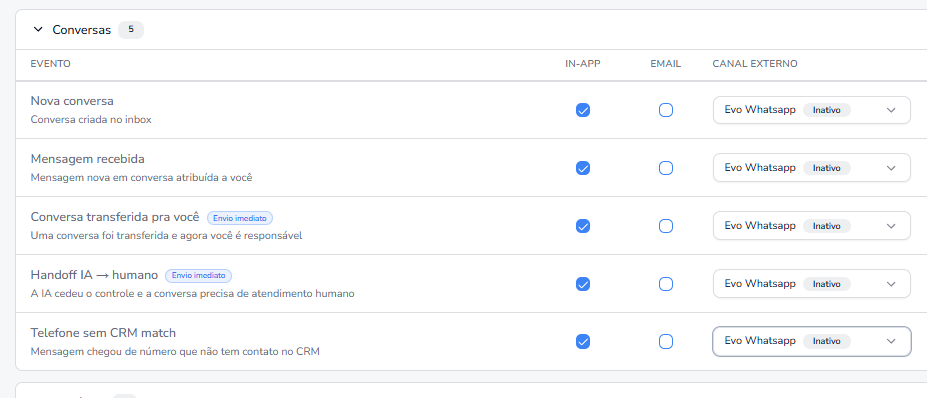Click the Envio imediato badge on Conversa transferida
927x398 pixels.
(x=240, y=218)
